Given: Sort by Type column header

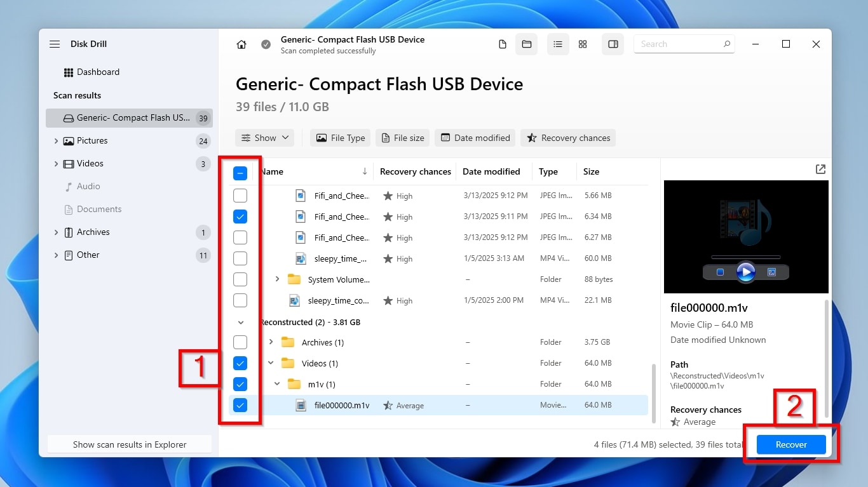Looking at the screenshot, I should click(x=548, y=171).
